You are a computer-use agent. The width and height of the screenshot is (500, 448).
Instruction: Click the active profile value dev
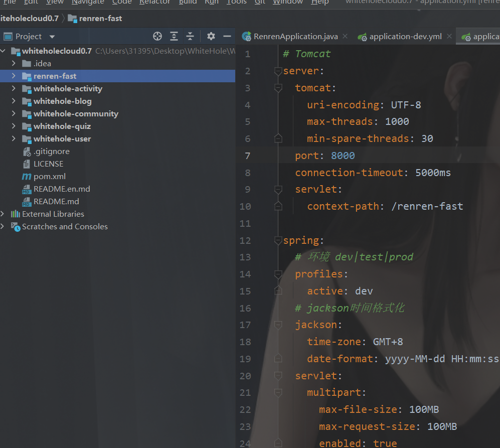[364, 291]
